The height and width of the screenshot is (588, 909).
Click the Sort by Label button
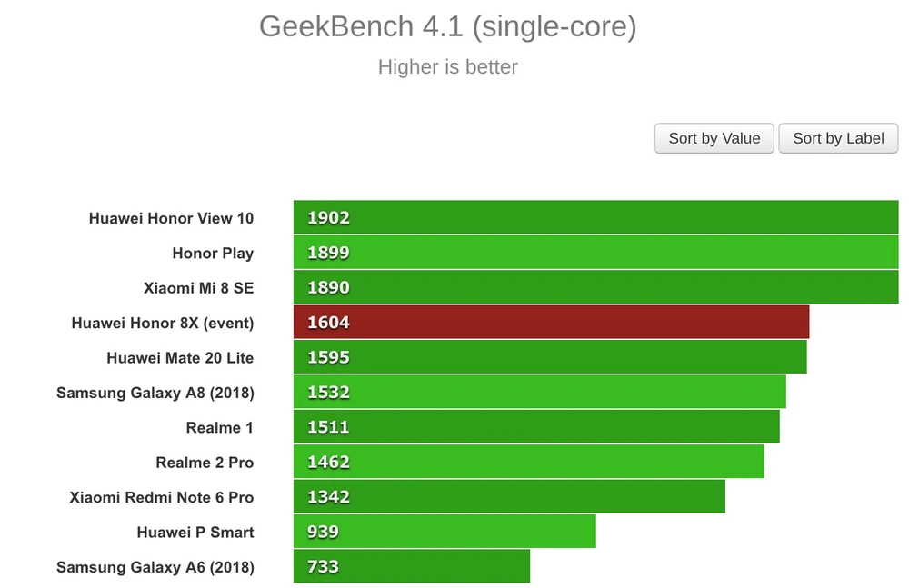838,138
